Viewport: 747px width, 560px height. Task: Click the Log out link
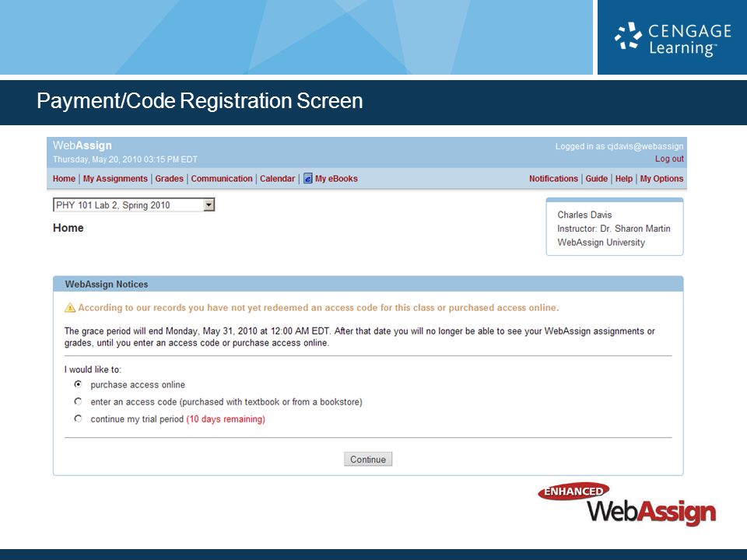click(x=669, y=159)
